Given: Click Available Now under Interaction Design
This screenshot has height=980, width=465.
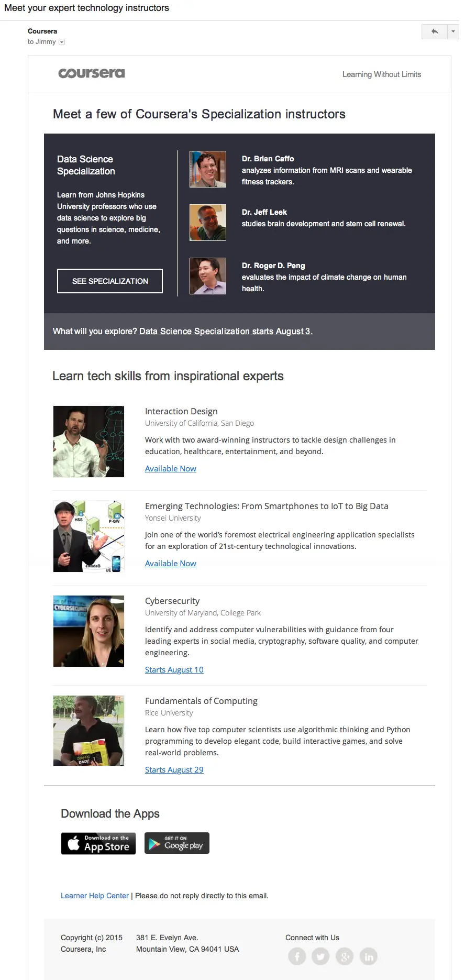Looking at the screenshot, I should [x=170, y=468].
